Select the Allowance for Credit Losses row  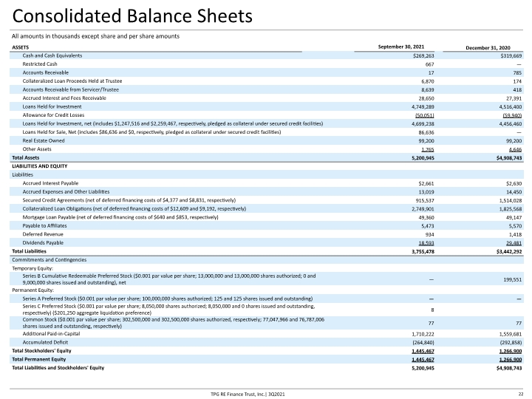(267, 115)
